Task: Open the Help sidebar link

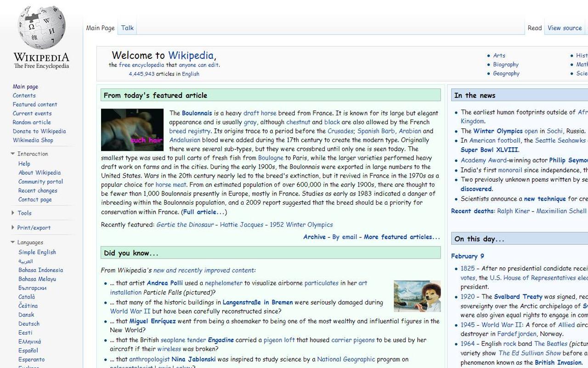Action: (24, 164)
